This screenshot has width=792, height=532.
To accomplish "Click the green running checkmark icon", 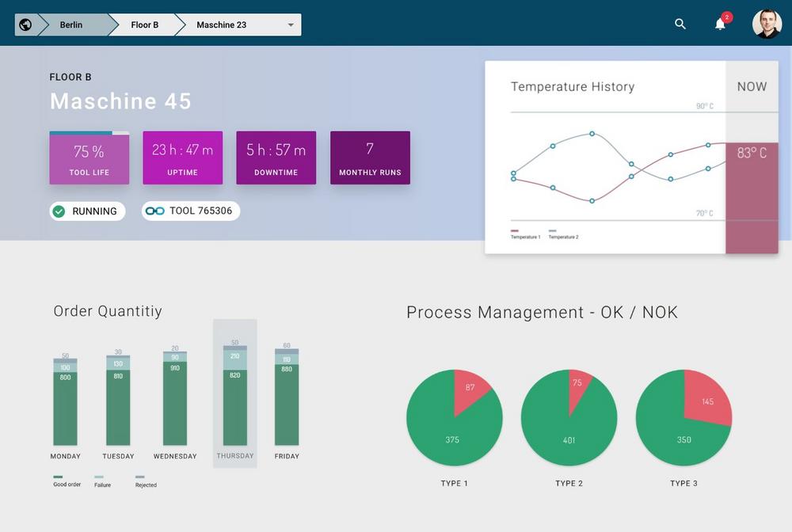I will pos(59,211).
